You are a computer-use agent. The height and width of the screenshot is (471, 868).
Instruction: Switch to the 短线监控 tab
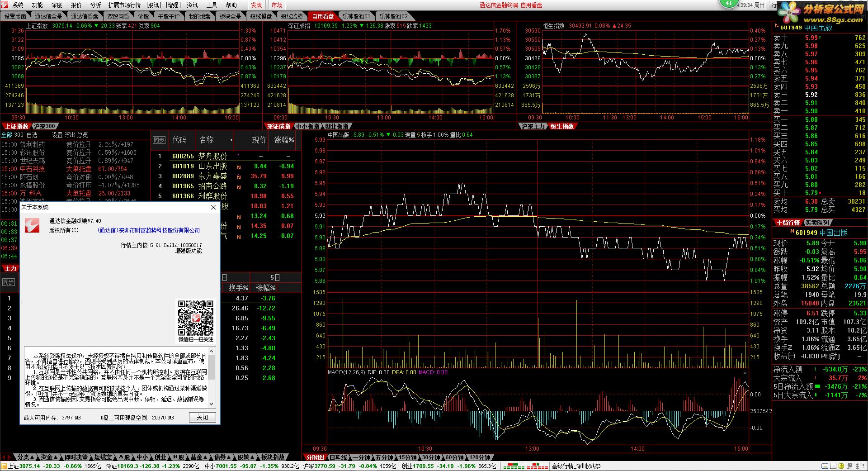pos(292,16)
